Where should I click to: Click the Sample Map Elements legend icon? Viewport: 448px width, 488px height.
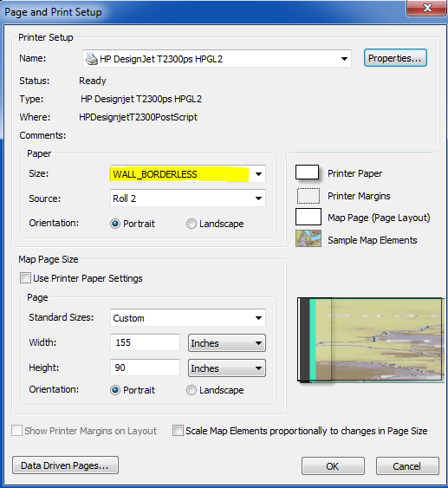(308, 238)
